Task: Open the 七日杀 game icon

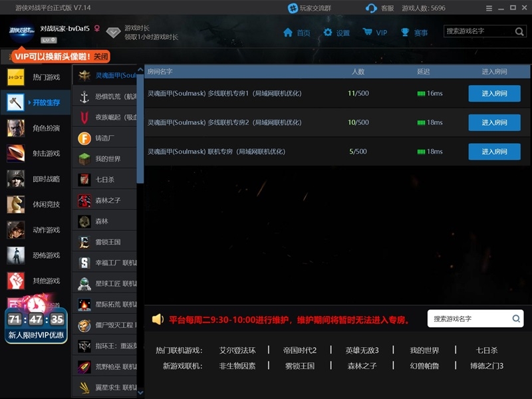Action: 84,179
